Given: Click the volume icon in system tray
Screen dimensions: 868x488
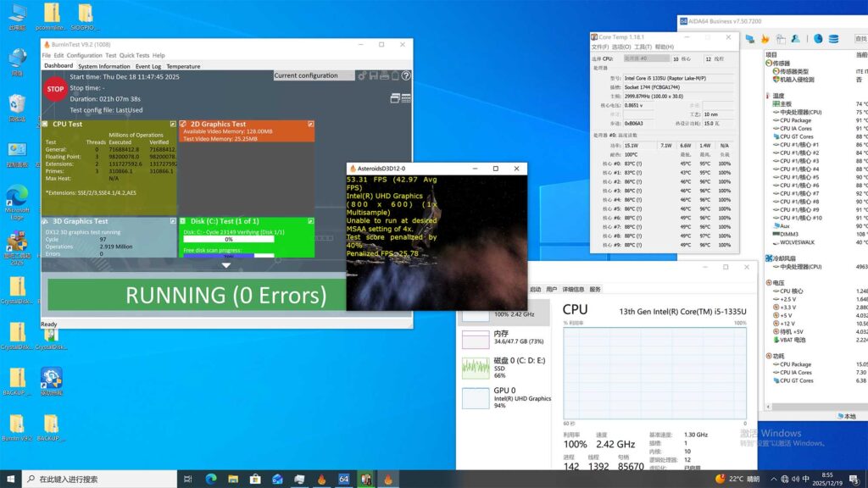Looking at the screenshot, I should click(x=795, y=480).
